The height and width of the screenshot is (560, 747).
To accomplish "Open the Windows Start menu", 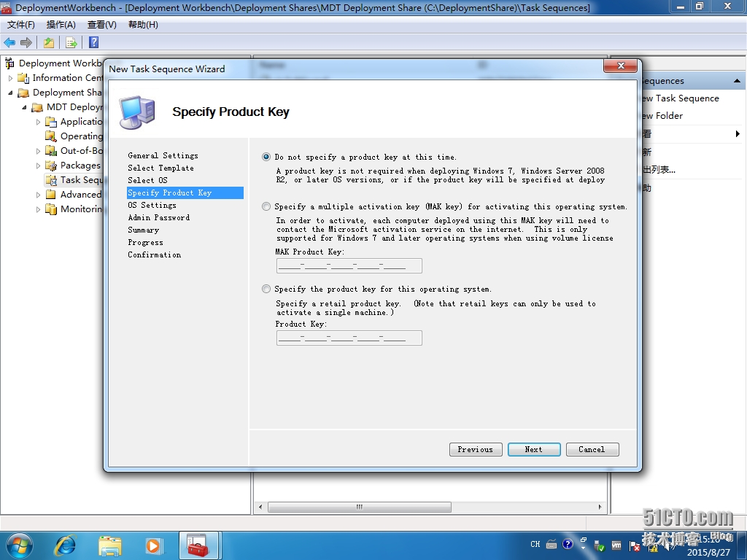I will pyautogui.click(x=20, y=545).
